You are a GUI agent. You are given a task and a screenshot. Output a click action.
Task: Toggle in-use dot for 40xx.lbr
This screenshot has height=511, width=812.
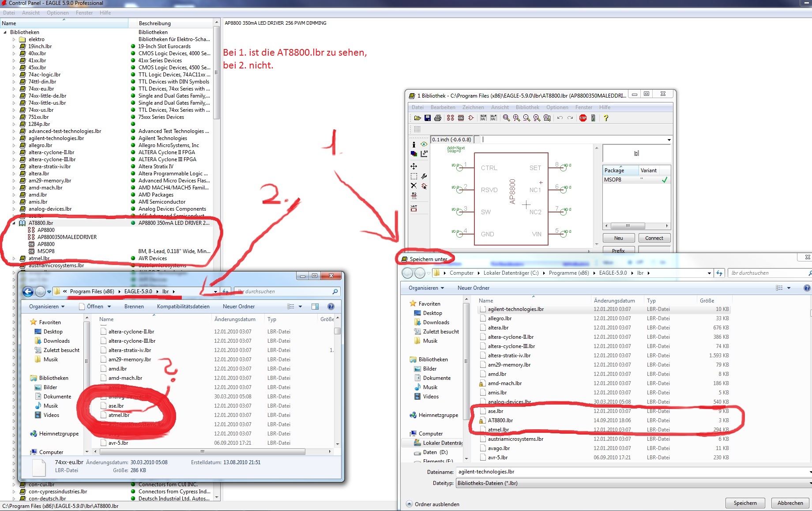coord(133,53)
